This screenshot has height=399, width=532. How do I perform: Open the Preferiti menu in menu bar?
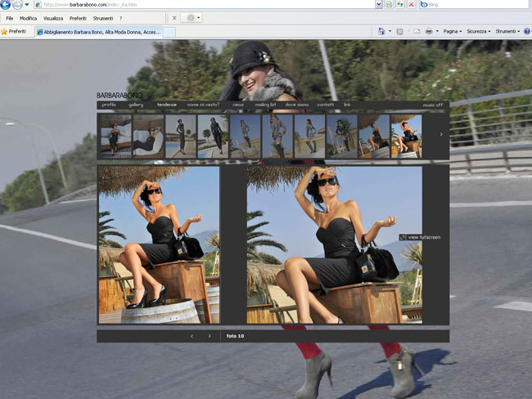coord(78,18)
